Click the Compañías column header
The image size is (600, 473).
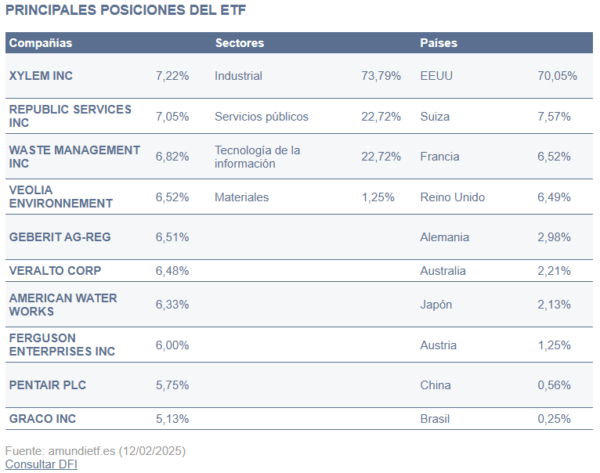(x=40, y=43)
